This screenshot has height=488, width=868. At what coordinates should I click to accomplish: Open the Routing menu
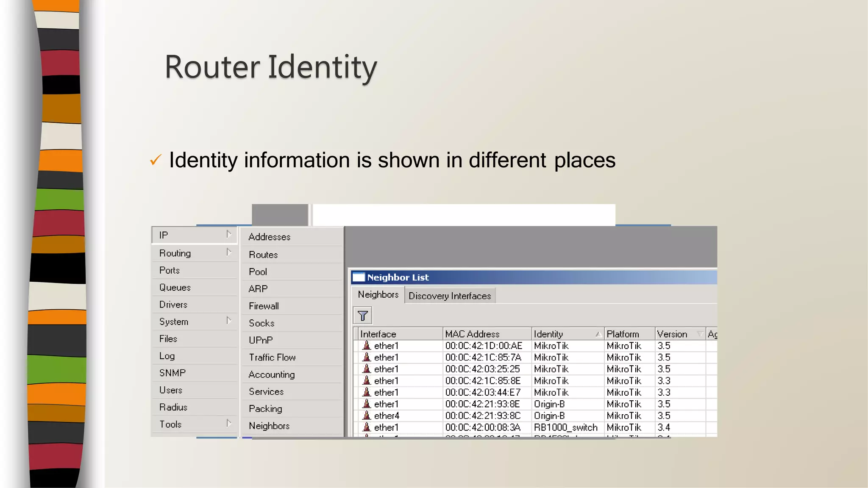(195, 253)
